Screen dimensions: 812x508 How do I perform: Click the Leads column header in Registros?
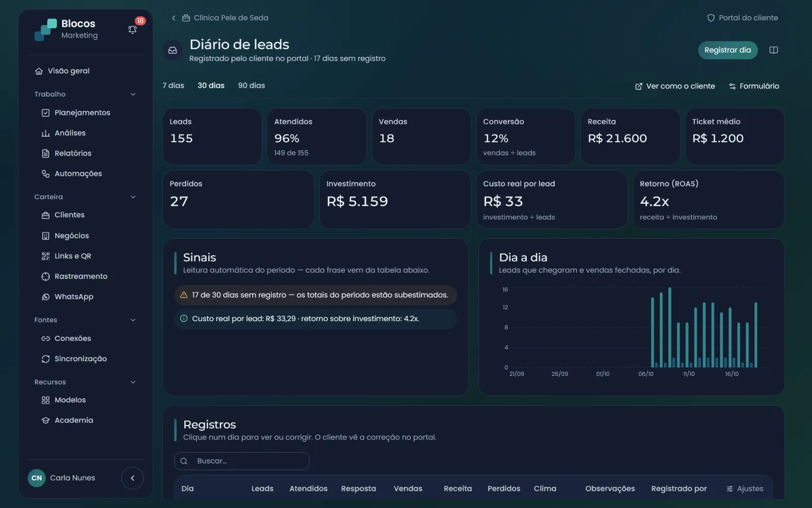click(262, 489)
